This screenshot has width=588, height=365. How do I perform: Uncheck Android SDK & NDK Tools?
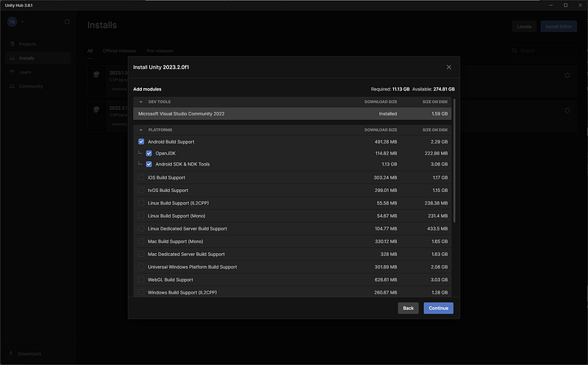pos(149,164)
